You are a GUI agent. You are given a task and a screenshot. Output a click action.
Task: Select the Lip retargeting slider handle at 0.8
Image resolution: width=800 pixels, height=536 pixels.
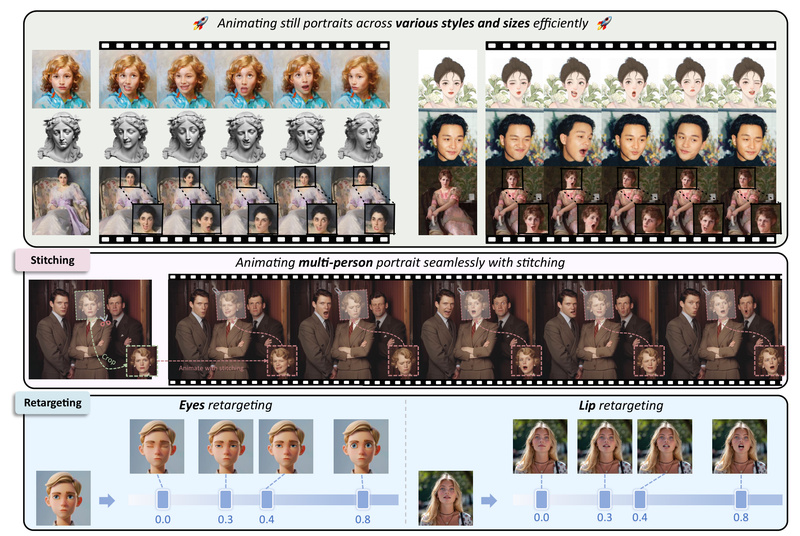(x=741, y=499)
